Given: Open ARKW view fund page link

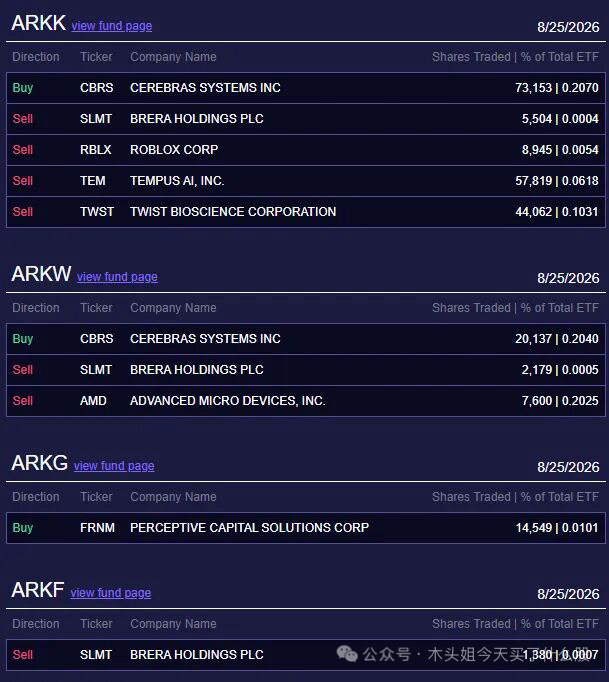Looking at the screenshot, I should [117, 277].
